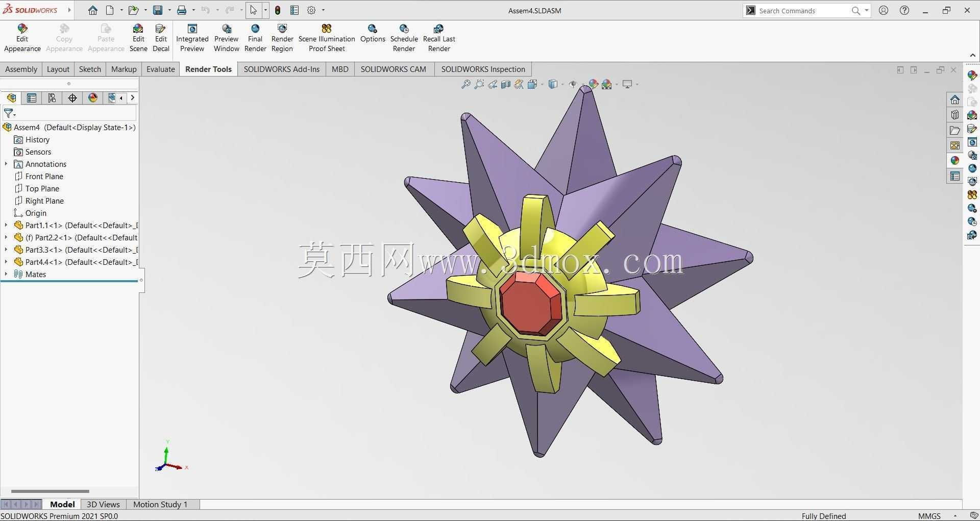
Task: Open Appearances Scenes and Decals pane tab
Action: [954, 161]
